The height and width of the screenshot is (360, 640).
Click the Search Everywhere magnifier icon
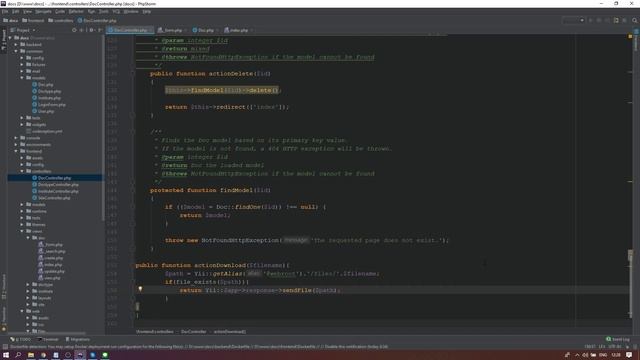click(x=635, y=20)
